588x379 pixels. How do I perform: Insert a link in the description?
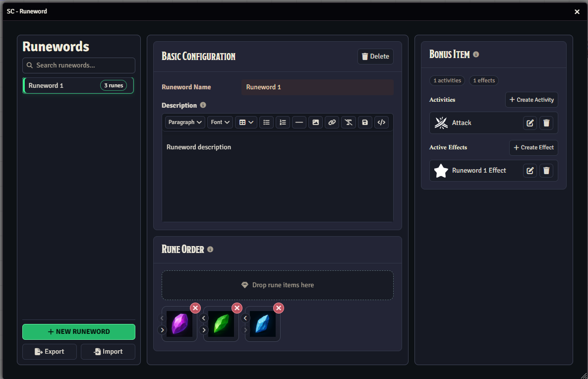coord(332,123)
